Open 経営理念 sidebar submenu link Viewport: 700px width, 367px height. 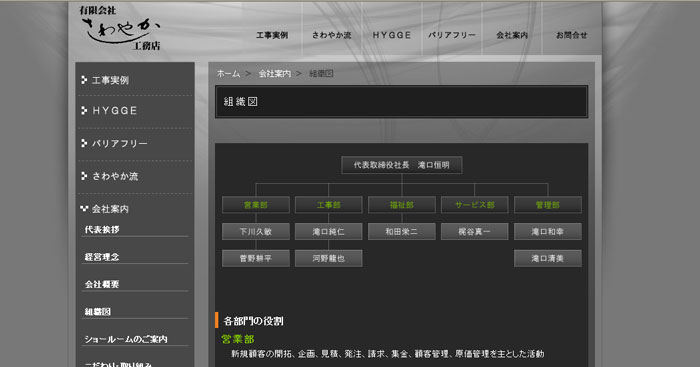point(102,257)
